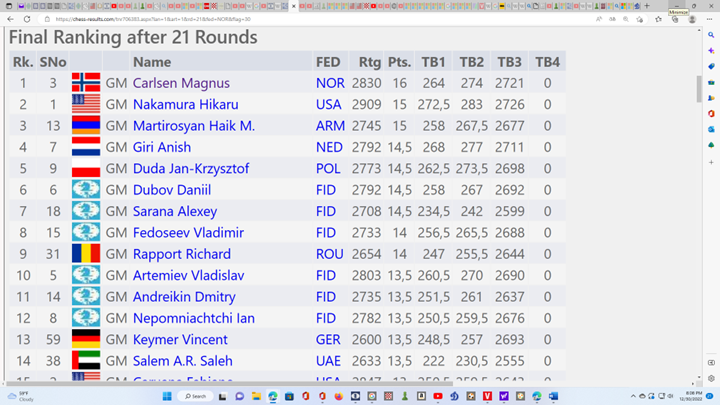720x405 pixels.
Task: Click the address bar URL field
Action: pos(300,19)
